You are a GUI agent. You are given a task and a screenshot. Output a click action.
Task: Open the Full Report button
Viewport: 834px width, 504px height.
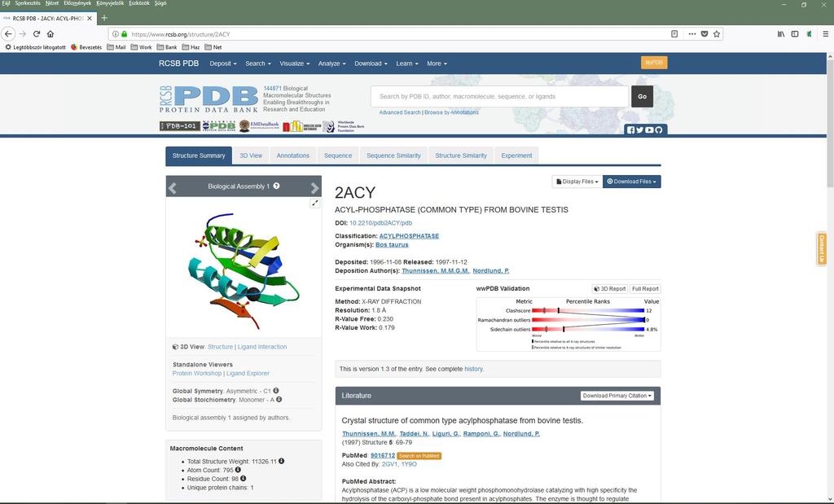645,289
